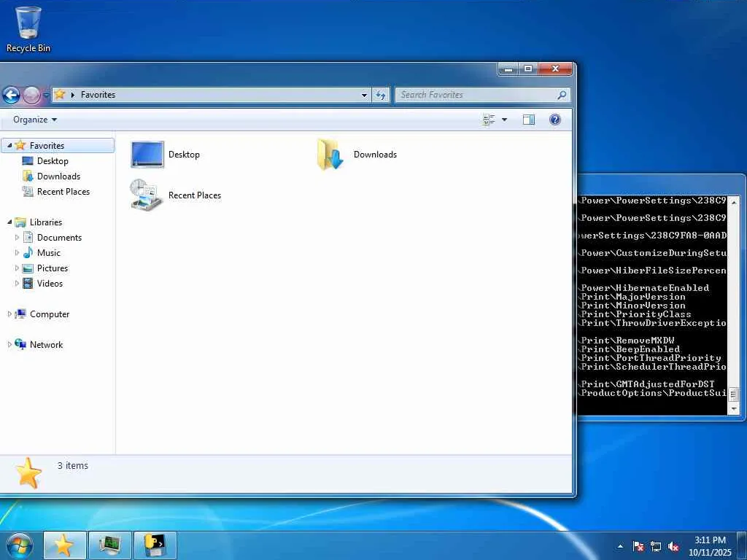Open the Documents library

[60, 238]
